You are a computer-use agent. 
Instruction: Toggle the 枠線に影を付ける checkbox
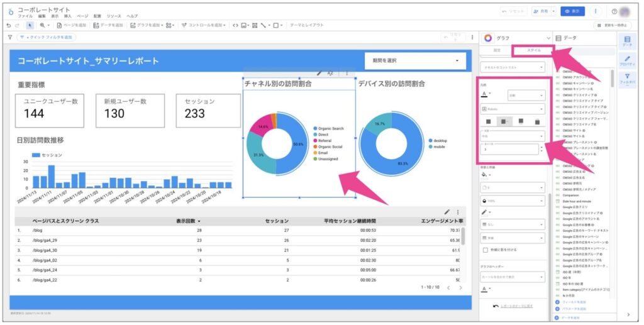pos(485,250)
